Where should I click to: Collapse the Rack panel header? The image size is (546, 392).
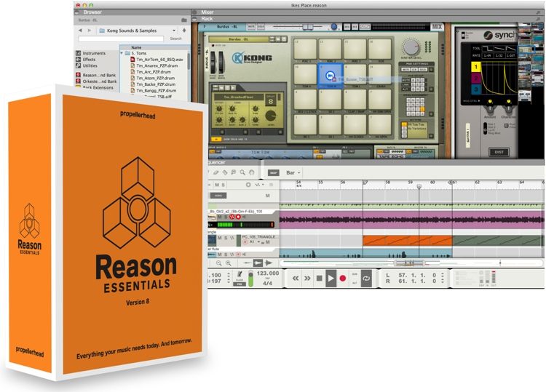tap(194, 19)
